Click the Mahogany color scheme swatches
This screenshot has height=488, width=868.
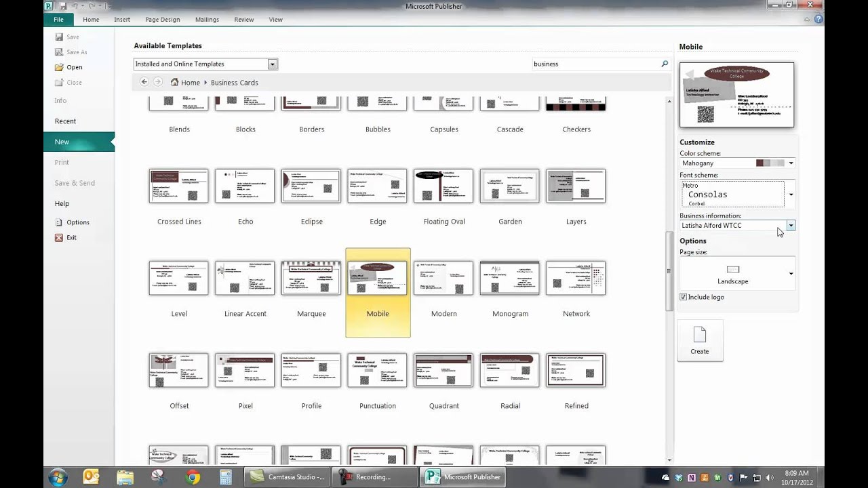(770, 163)
